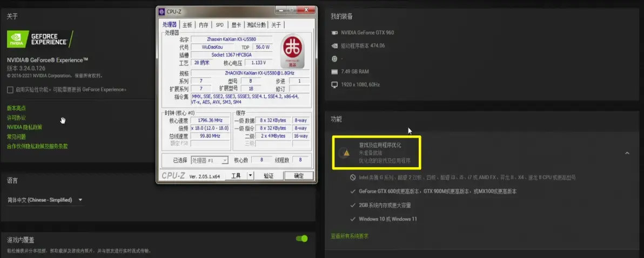The height and width of the screenshot is (258, 644).
Task: Collapse the 游戏及应用程序优化 section chevron
Action: click(x=627, y=153)
